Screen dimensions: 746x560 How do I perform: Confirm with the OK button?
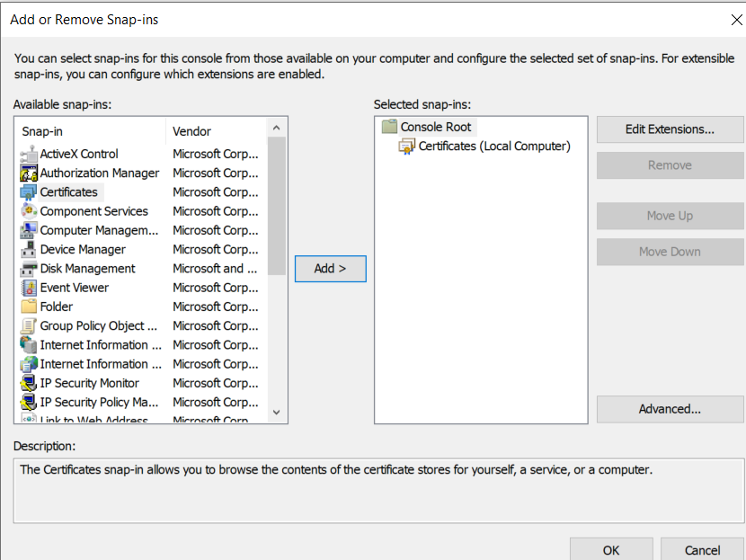(x=611, y=550)
